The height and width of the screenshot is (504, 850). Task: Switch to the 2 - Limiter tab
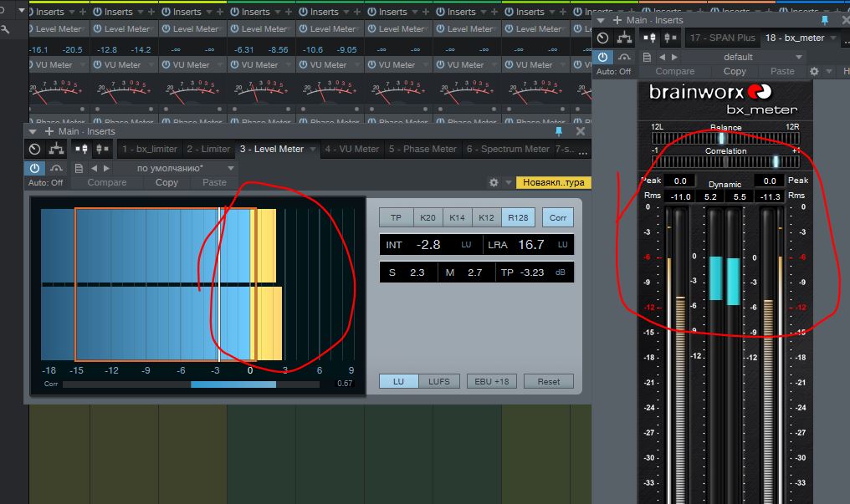tap(208, 149)
